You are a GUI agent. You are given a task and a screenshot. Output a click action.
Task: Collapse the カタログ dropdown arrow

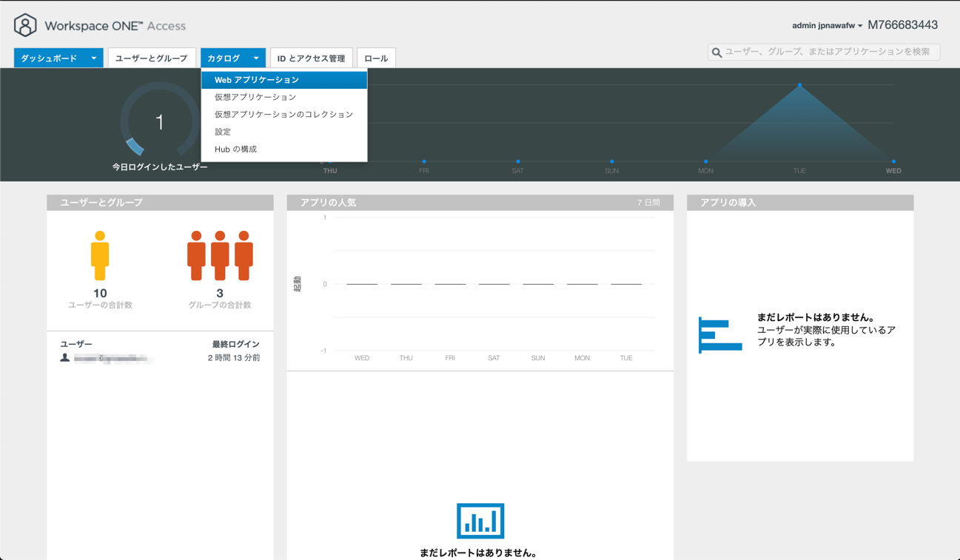[256, 58]
